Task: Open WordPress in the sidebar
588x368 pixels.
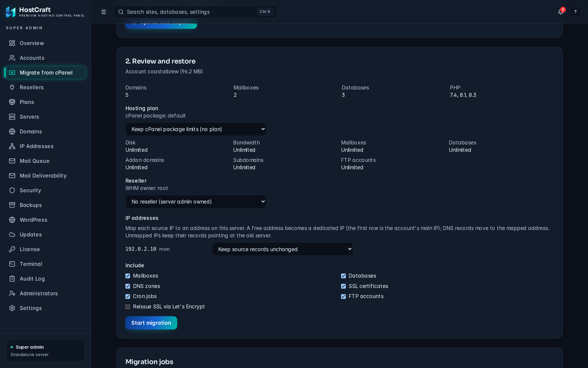Action: click(45, 220)
